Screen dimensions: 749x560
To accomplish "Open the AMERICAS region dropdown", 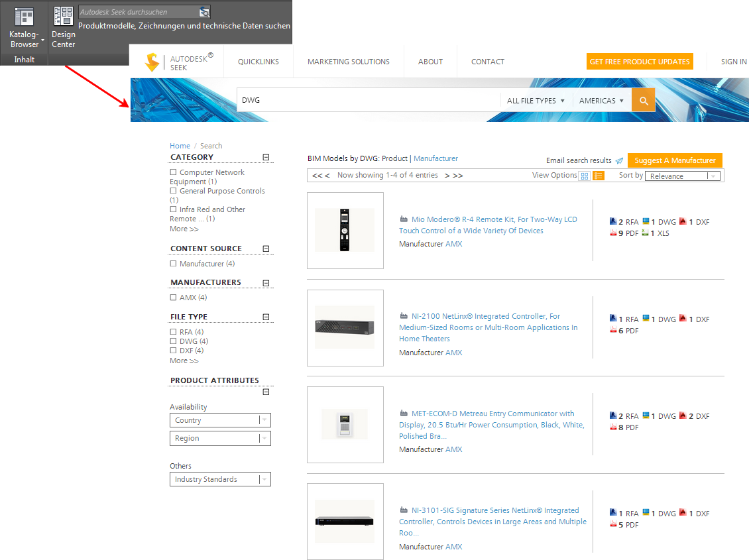I will coord(601,101).
